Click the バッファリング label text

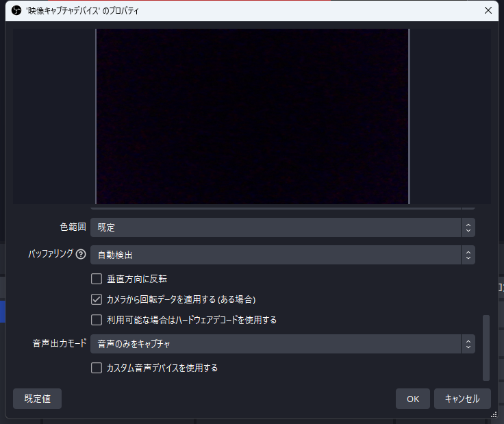(50, 254)
